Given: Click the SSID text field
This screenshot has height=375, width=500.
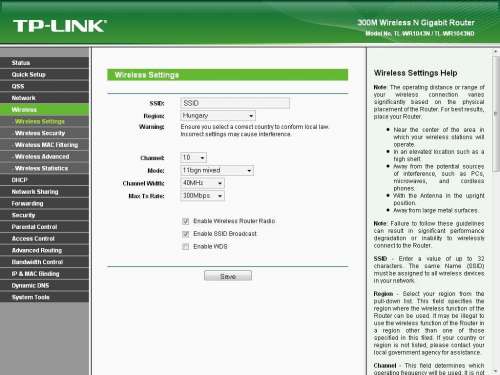Looking at the screenshot, I should [235, 103].
